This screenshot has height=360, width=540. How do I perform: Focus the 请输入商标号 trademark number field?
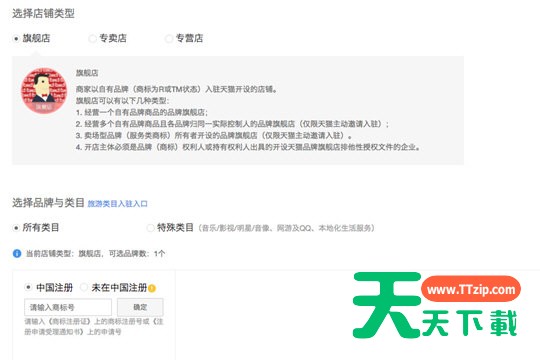coord(68,307)
